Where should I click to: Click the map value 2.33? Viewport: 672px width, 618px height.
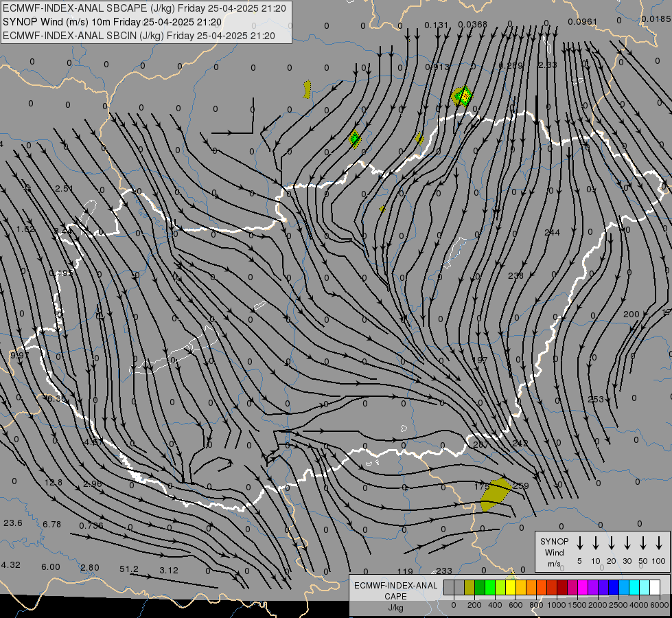(x=547, y=65)
